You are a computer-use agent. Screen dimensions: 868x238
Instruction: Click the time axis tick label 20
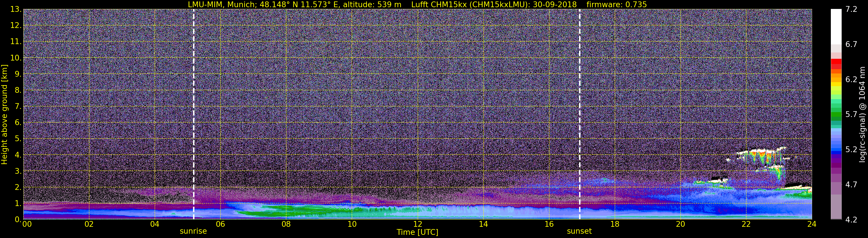[680, 224]
